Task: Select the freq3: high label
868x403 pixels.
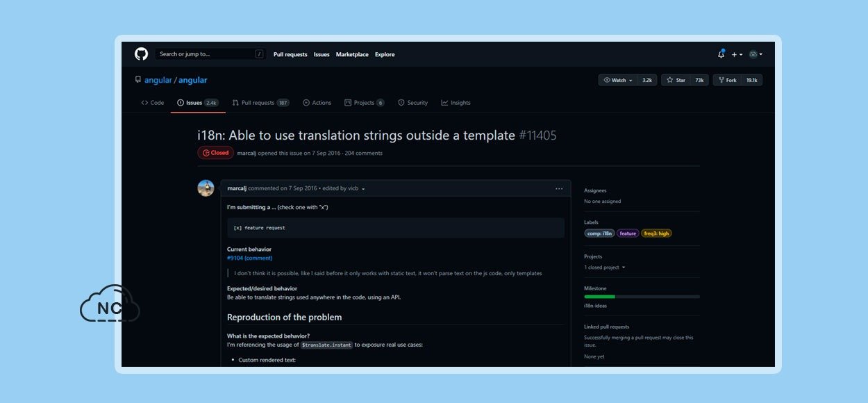Action: 656,233
